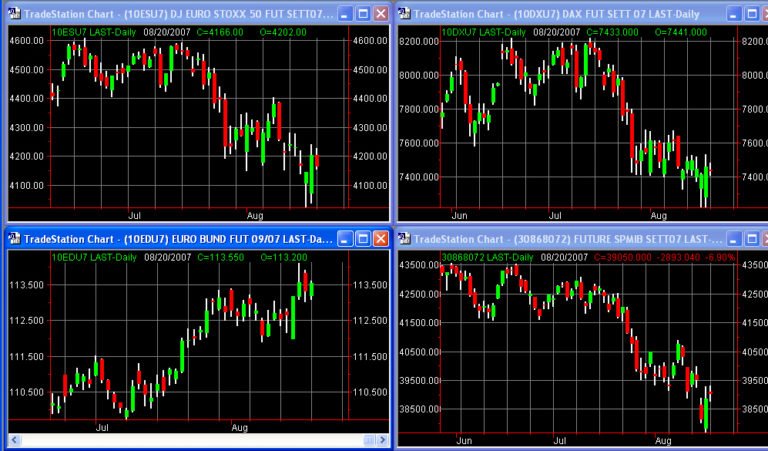Click the 30868072 LAST-Daily symbol label
The width and height of the screenshot is (768, 451).
click(487, 257)
